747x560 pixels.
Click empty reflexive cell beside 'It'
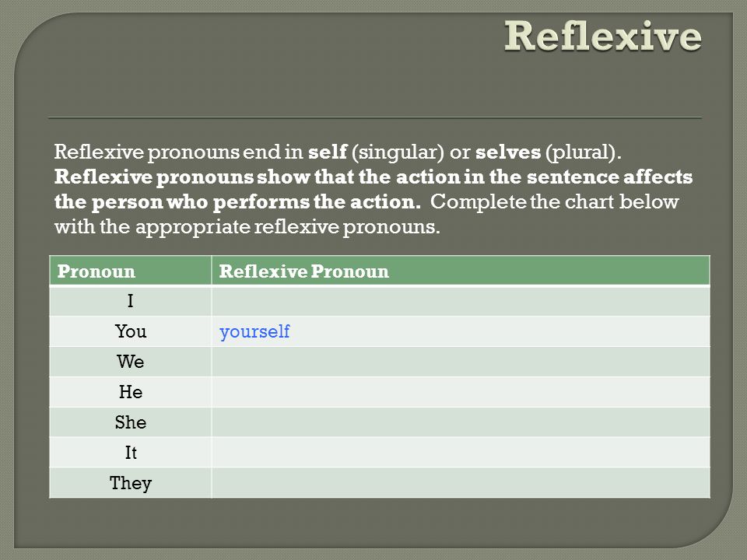pyautogui.click(x=461, y=453)
